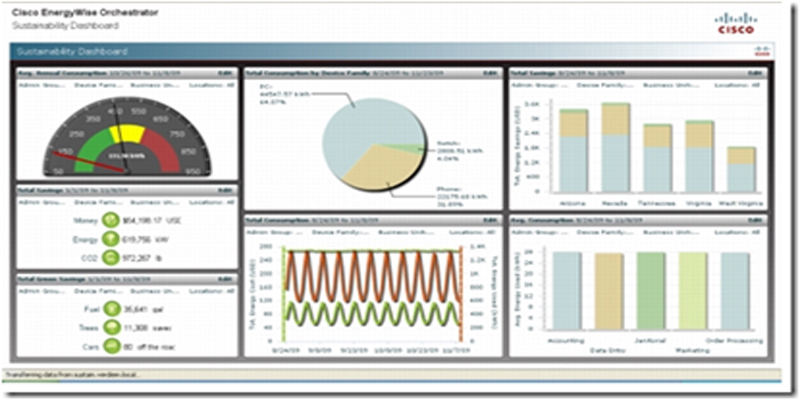Edit the Total Savings money/energy widget
800x400 pixels.
(225, 190)
